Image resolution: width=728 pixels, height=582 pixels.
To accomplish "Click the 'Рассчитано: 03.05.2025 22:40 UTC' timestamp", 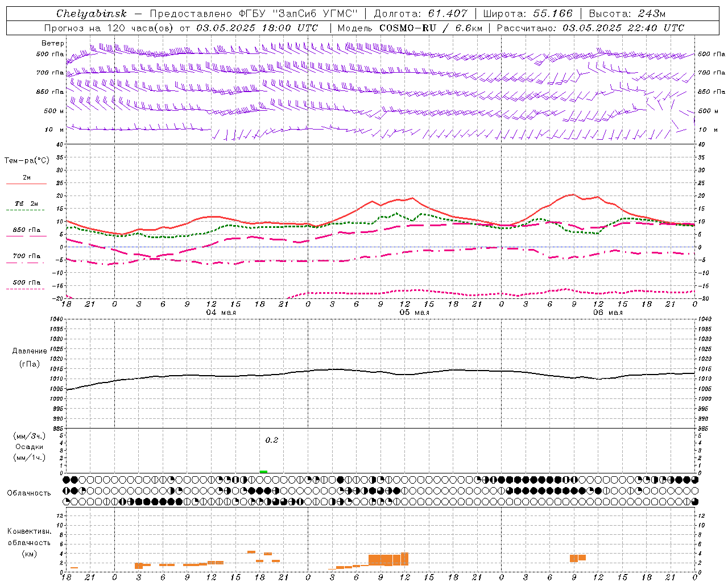I will [590, 28].
